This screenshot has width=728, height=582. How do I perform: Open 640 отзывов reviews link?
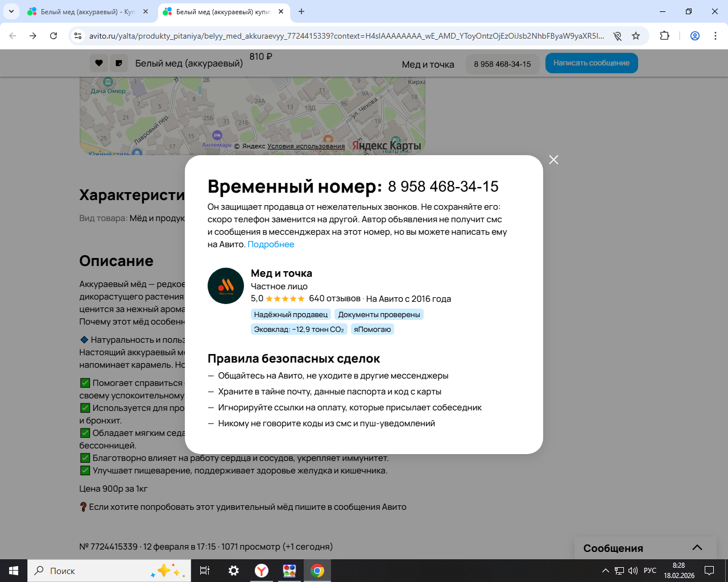point(334,298)
